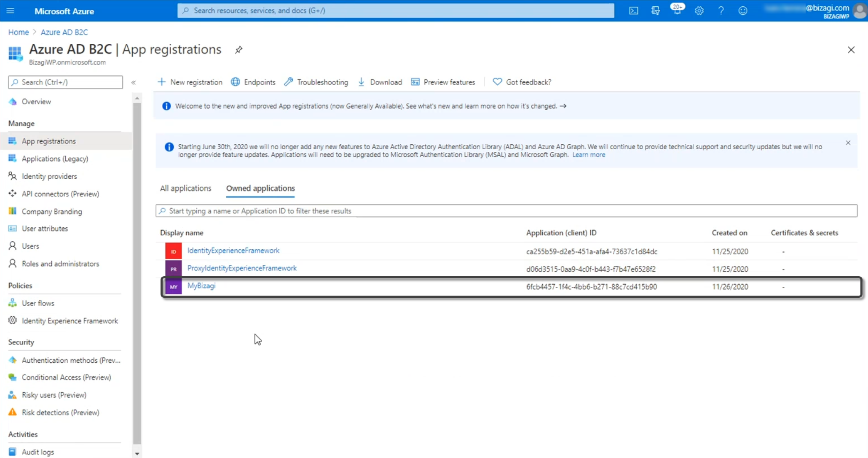868x458 pixels.
Task: Launch Cloud Shell from top bar
Action: point(633,11)
